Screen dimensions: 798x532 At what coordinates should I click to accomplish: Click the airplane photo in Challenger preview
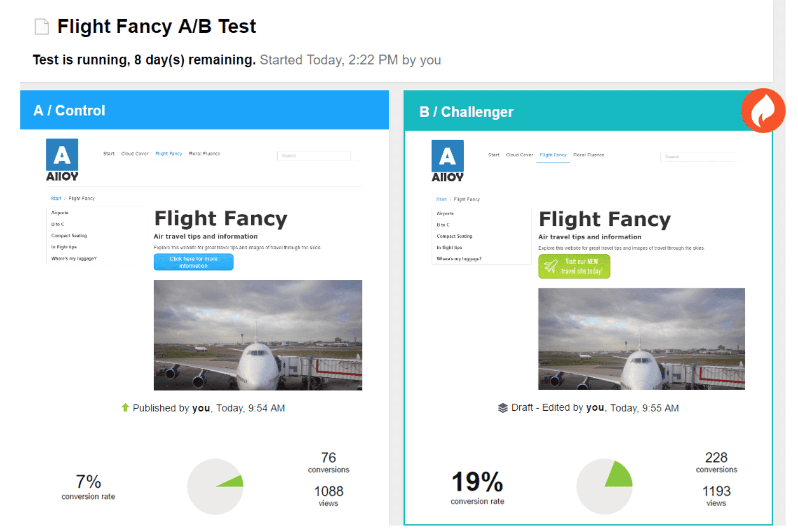click(x=642, y=338)
